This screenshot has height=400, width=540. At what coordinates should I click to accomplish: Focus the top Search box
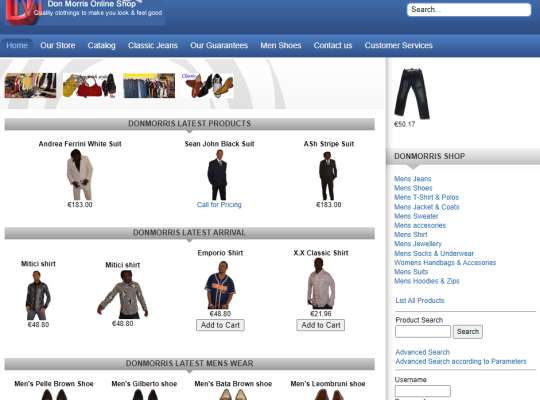tap(469, 10)
